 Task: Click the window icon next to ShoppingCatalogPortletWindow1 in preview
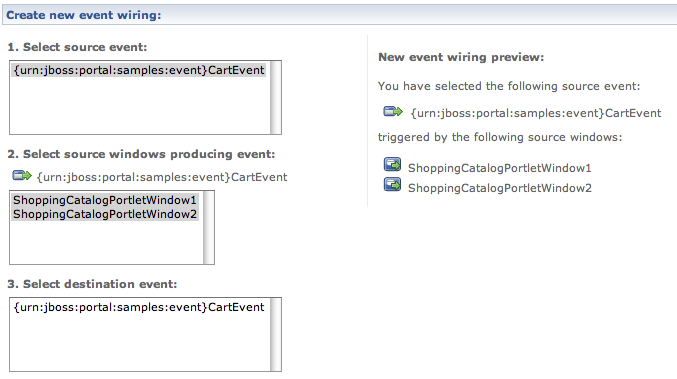[392, 165]
